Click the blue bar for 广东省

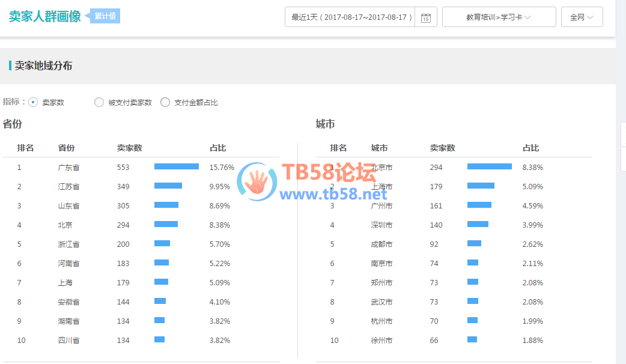(x=176, y=167)
